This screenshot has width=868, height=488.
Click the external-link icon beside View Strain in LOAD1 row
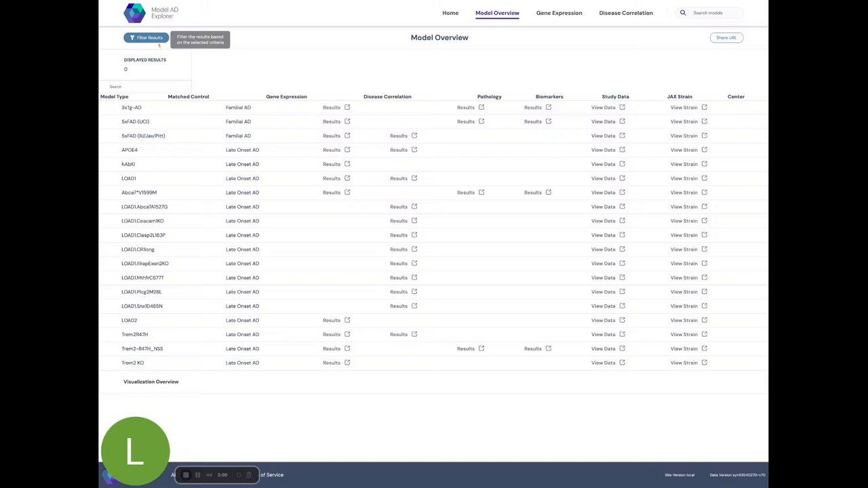pos(704,178)
